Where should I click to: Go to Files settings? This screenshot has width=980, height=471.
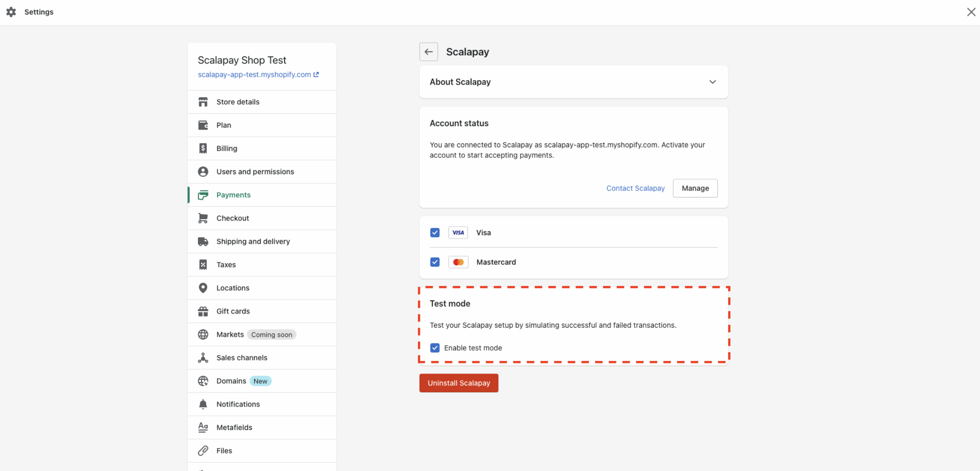pyautogui.click(x=262, y=451)
